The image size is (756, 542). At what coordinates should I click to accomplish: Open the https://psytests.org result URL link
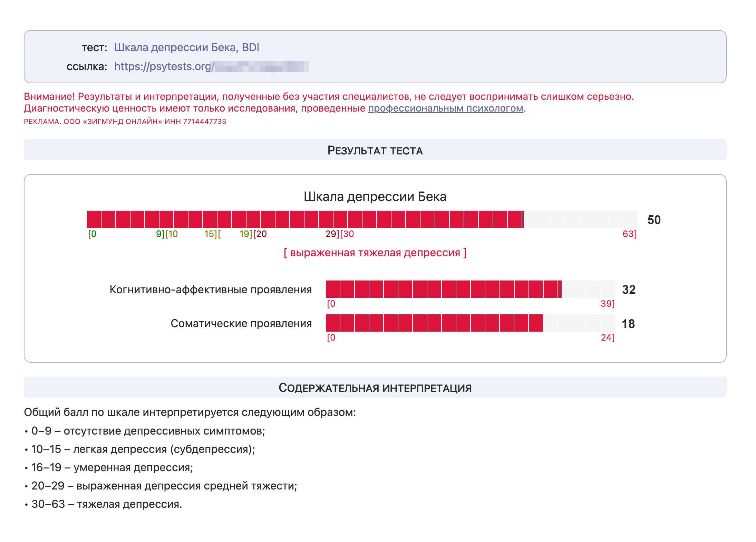point(212,66)
